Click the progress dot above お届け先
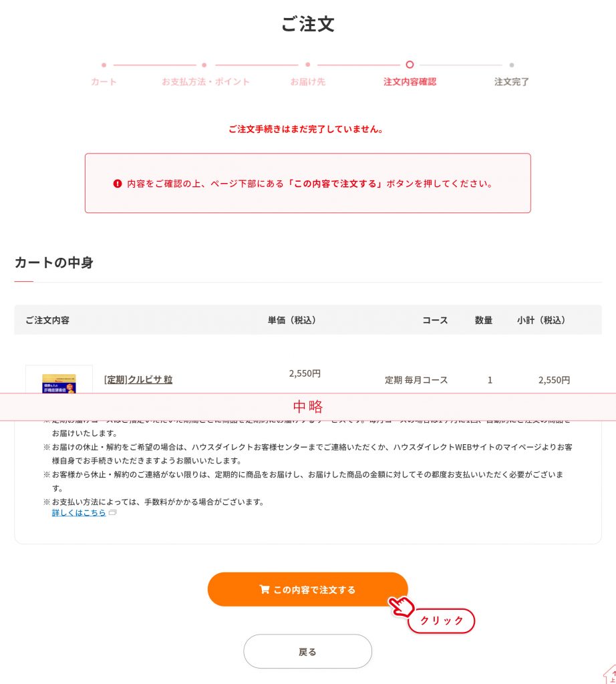This screenshot has height=684, width=616. pos(307,65)
